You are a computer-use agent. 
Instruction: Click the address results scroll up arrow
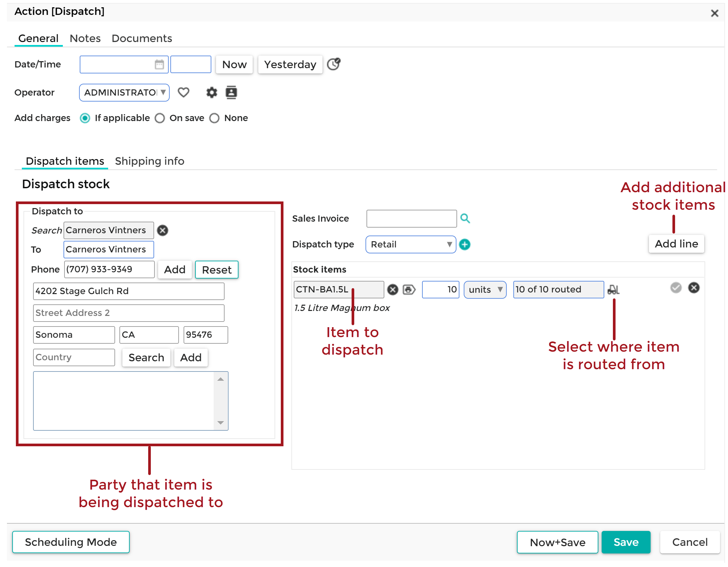click(221, 379)
